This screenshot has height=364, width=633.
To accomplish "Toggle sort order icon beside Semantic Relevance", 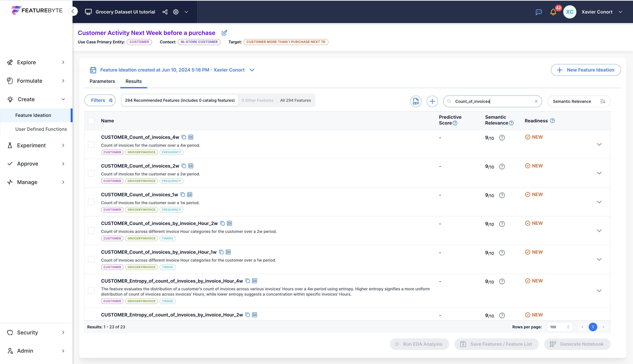I will coord(603,101).
